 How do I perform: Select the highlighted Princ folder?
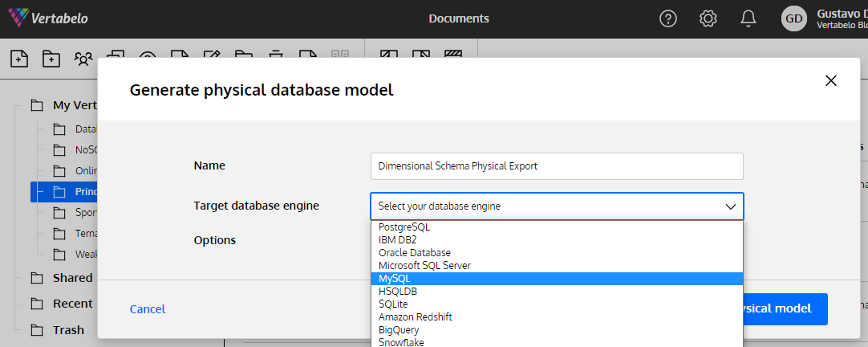coord(65,192)
